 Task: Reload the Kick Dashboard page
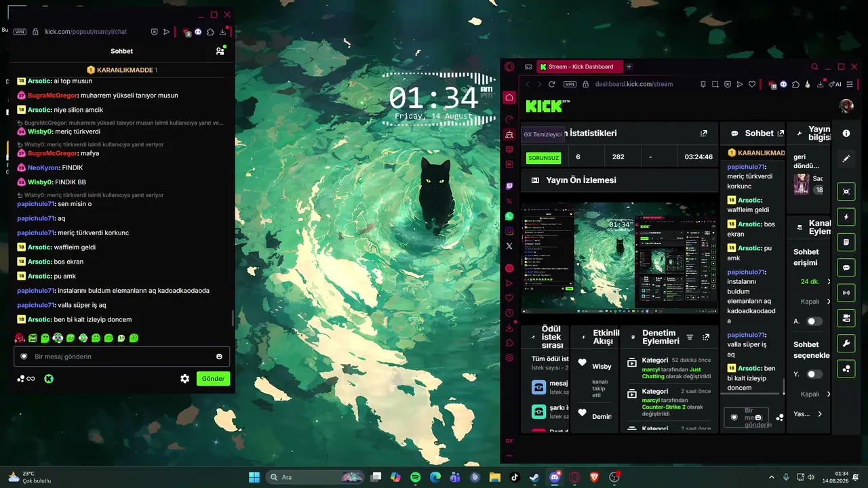552,84
